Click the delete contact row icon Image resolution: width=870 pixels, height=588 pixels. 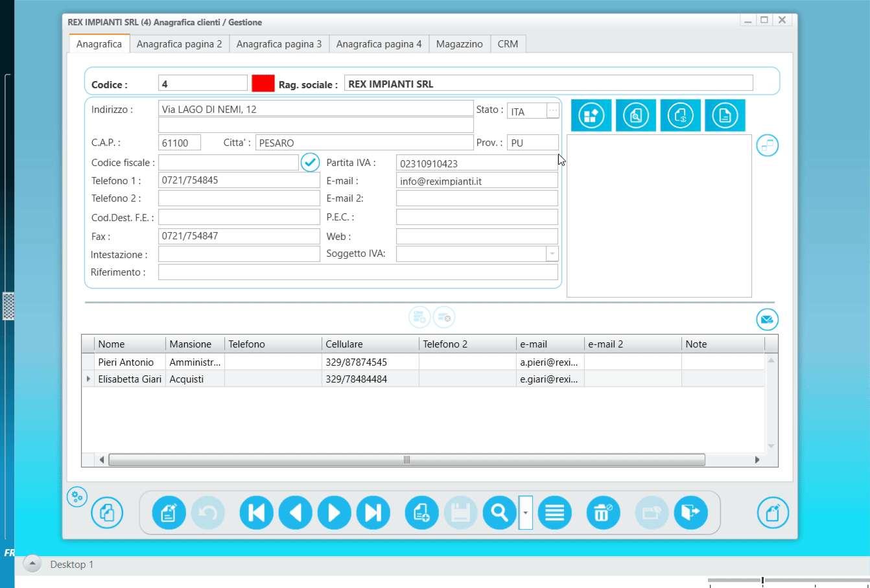point(444,317)
